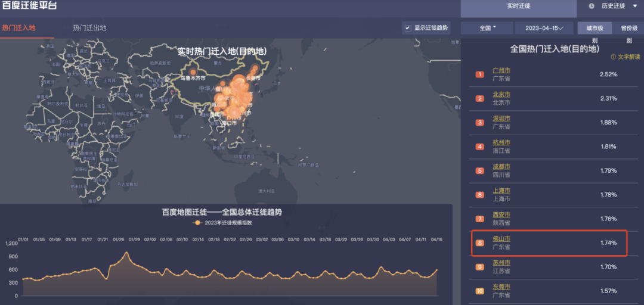Click the 2.31% value at rank 2
This screenshot has width=644, height=305.
pyautogui.click(x=608, y=98)
